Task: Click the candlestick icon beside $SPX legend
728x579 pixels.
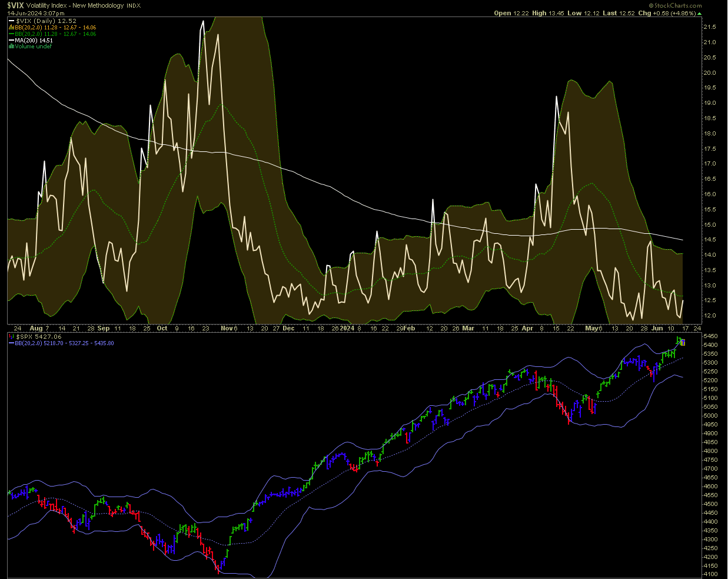Action: pyautogui.click(x=12, y=336)
